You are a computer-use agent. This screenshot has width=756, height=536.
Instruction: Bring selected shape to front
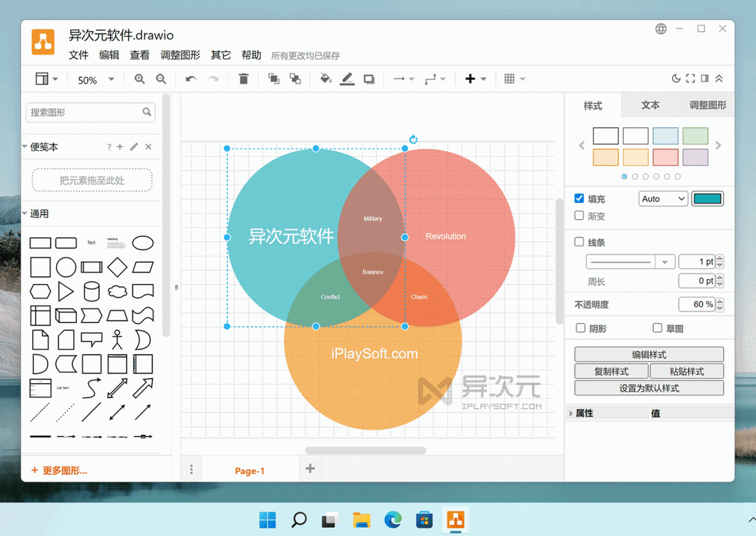(x=273, y=79)
